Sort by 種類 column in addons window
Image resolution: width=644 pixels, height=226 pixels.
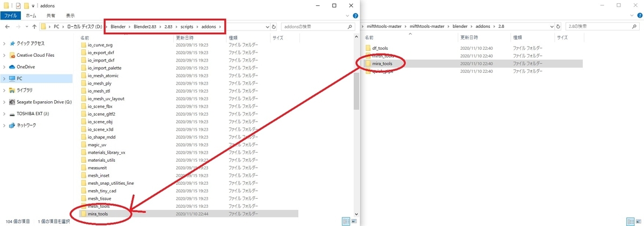233,38
